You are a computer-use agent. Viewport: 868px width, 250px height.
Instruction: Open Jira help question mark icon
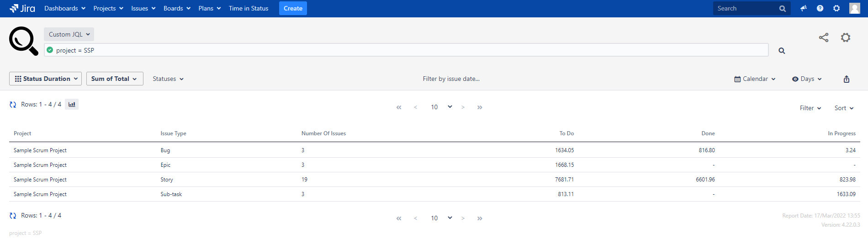[x=820, y=8]
